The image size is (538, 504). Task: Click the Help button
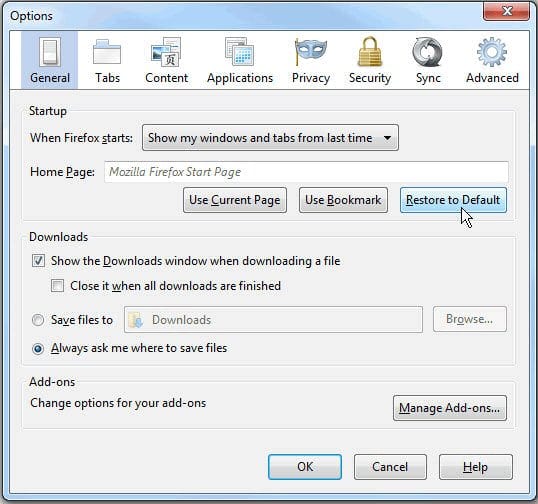click(x=476, y=467)
